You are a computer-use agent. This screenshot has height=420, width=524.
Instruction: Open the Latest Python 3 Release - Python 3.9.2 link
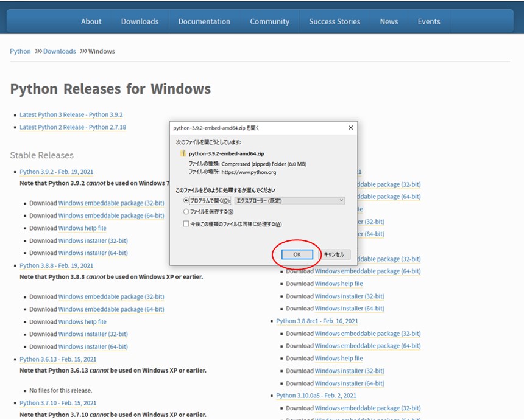(x=71, y=114)
